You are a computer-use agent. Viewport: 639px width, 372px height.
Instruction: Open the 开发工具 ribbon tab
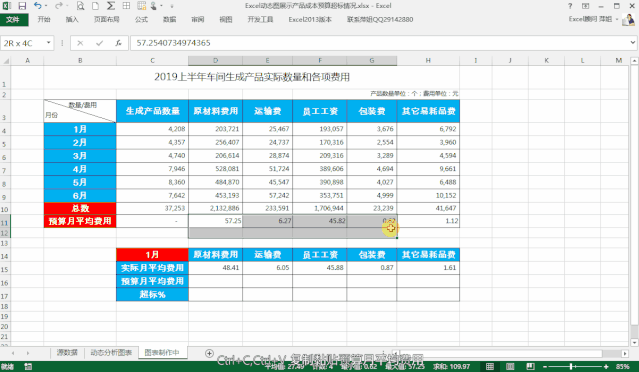(x=260, y=20)
